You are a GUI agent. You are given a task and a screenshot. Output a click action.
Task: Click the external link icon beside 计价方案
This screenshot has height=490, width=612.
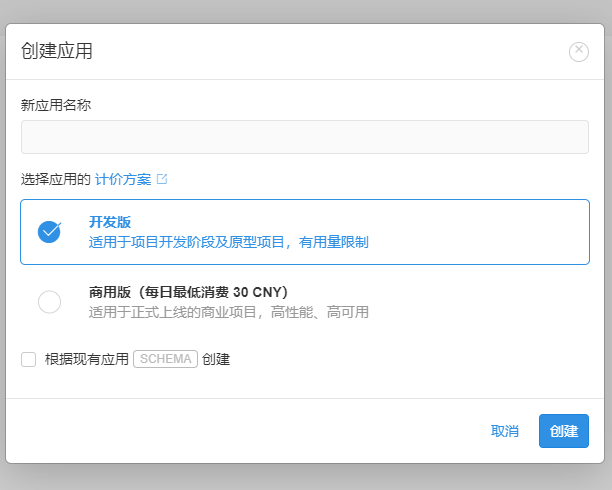click(x=162, y=179)
